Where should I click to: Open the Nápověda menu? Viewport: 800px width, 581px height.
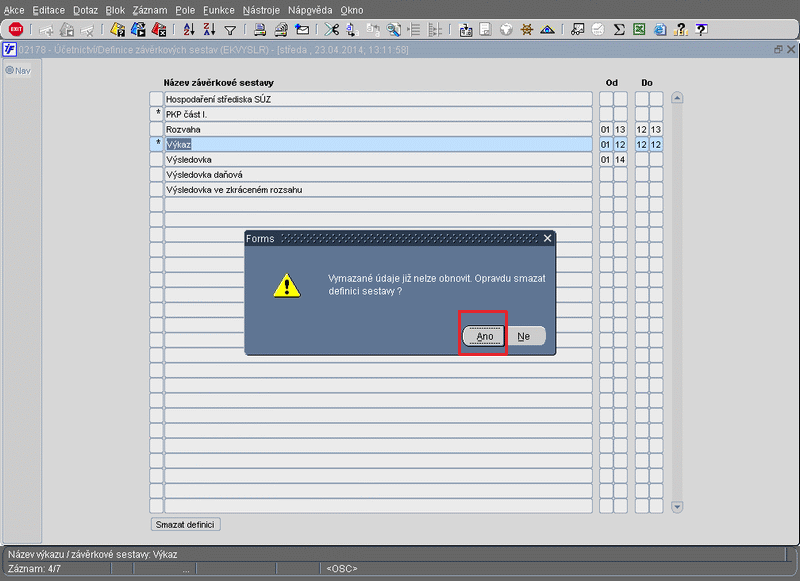(x=310, y=10)
